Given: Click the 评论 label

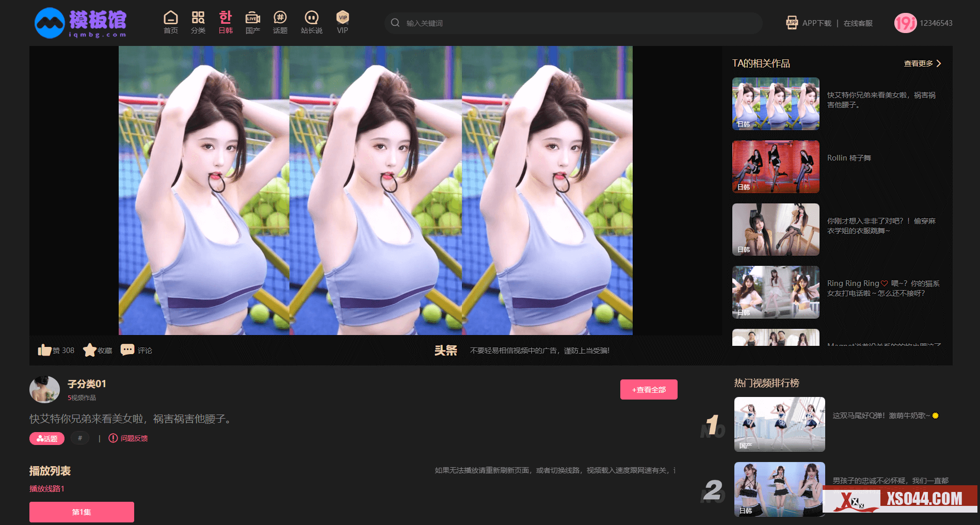Looking at the screenshot, I should pyautogui.click(x=144, y=351).
